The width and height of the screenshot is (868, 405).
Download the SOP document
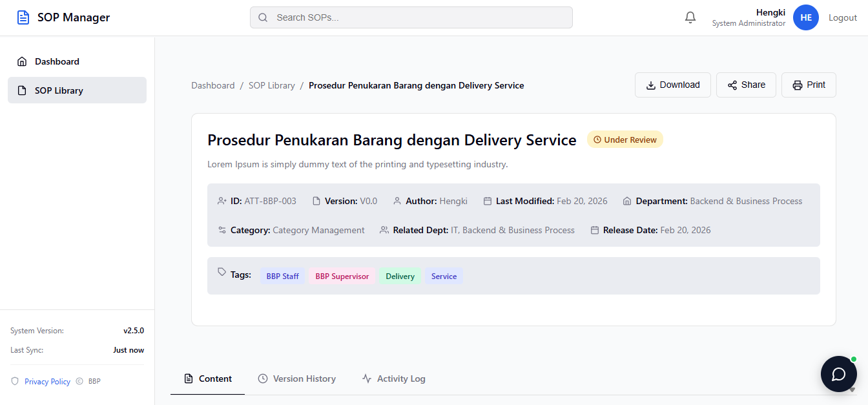673,85
